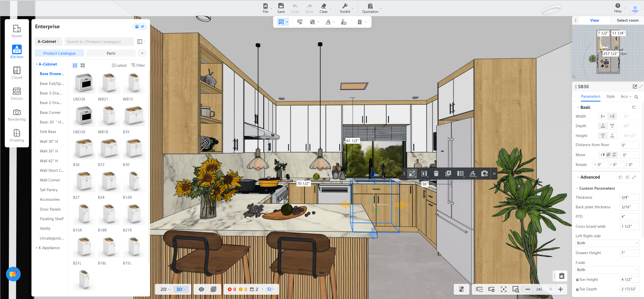Toggle height anchor top alignment

pyautogui.click(x=603, y=136)
